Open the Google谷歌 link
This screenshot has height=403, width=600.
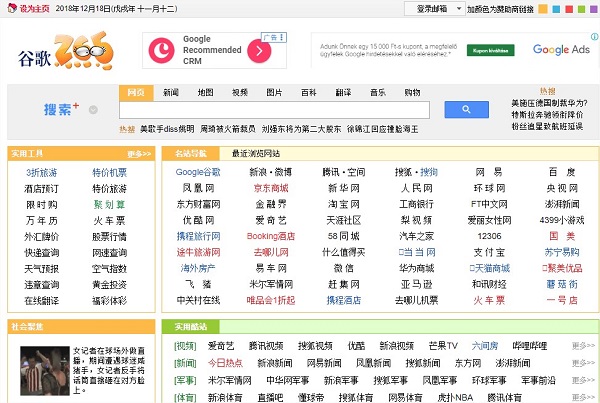(198, 172)
